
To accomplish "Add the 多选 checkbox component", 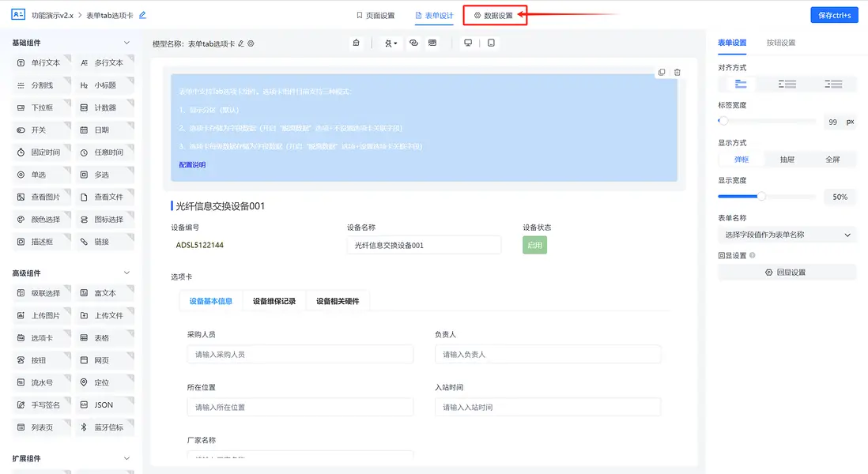I will click(104, 175).
